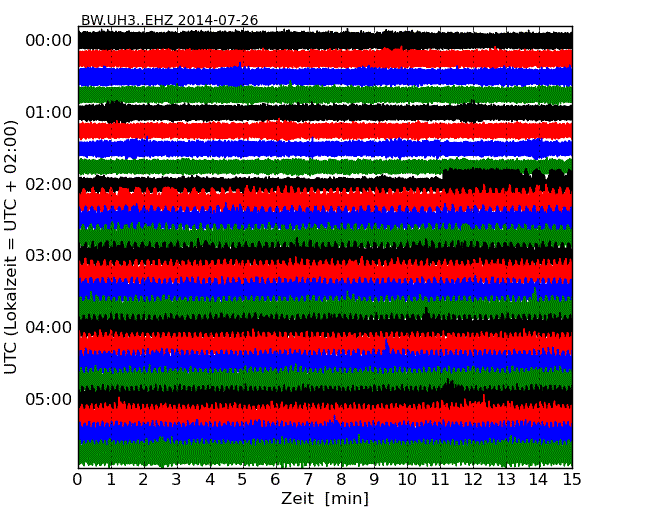650x520 pixels.
Task: Click the bottom green trace below 05:00
Action: tap(325, 452)
